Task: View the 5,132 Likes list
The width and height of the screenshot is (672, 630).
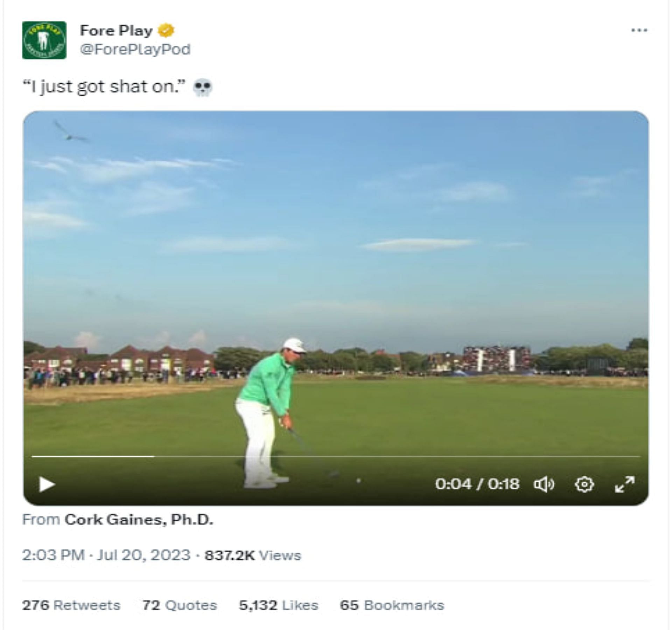Action: coord(278,605)
